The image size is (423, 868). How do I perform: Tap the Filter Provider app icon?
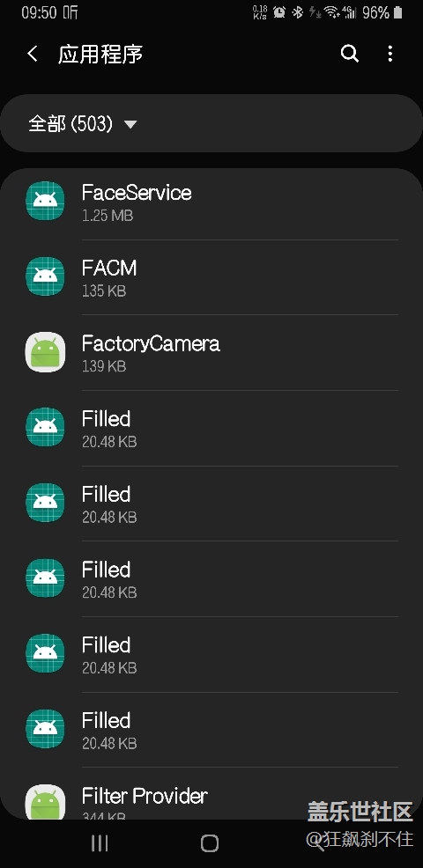(x=46, y=802)
